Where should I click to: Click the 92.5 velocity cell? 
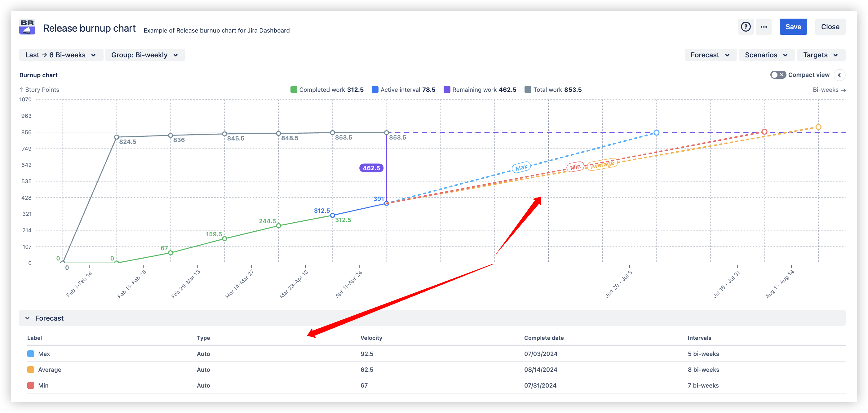point(367,354)
